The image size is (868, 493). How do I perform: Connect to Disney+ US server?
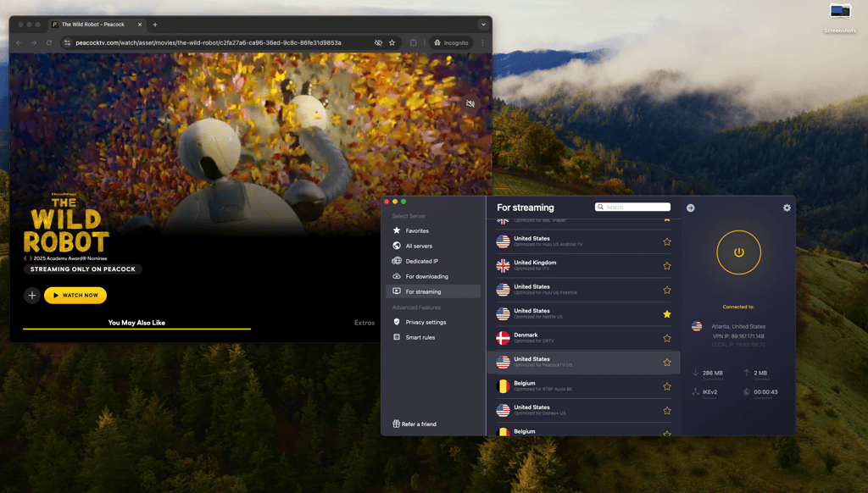(x=583, y=411)
